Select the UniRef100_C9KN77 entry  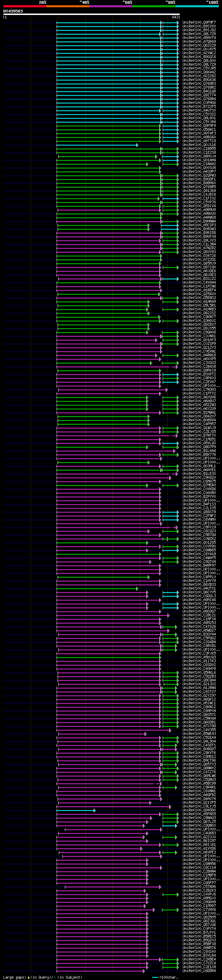pyautogui.click(x=199, y=317)
